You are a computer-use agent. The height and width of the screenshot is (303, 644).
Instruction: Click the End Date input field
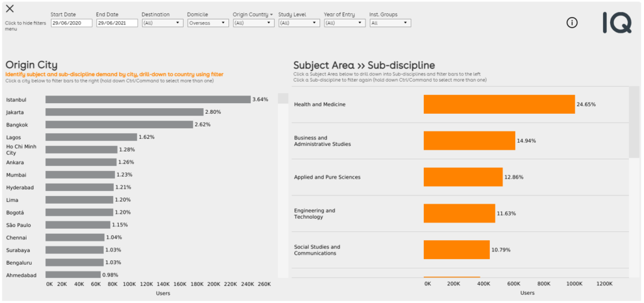(x=116, y=23)
